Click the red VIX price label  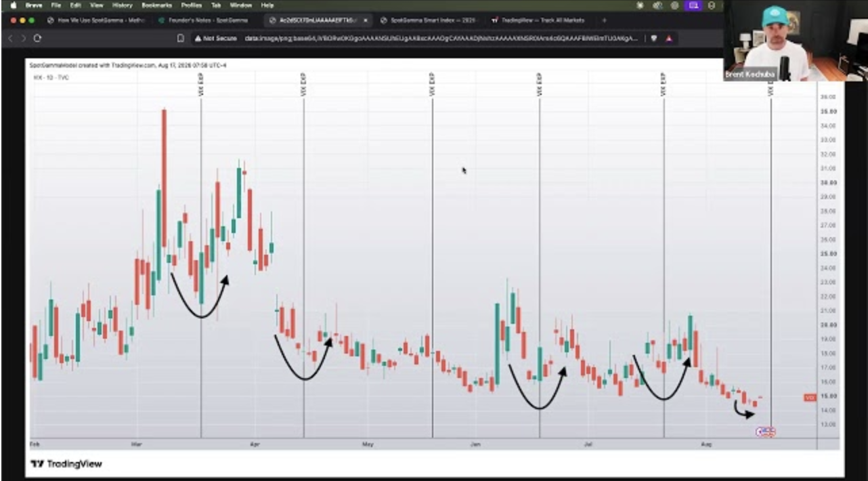pyautogui.click(x=809, y=398)
